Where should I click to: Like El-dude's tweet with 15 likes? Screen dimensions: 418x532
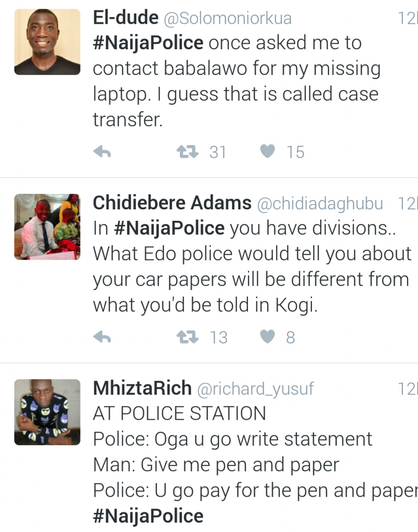coord(267,152)
